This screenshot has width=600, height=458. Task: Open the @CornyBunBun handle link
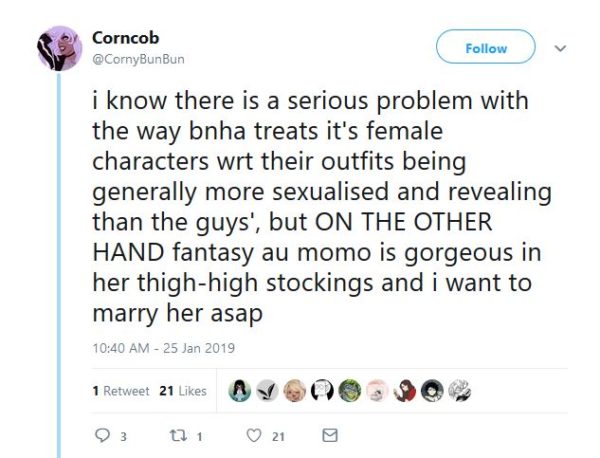[x=138, y=58]
